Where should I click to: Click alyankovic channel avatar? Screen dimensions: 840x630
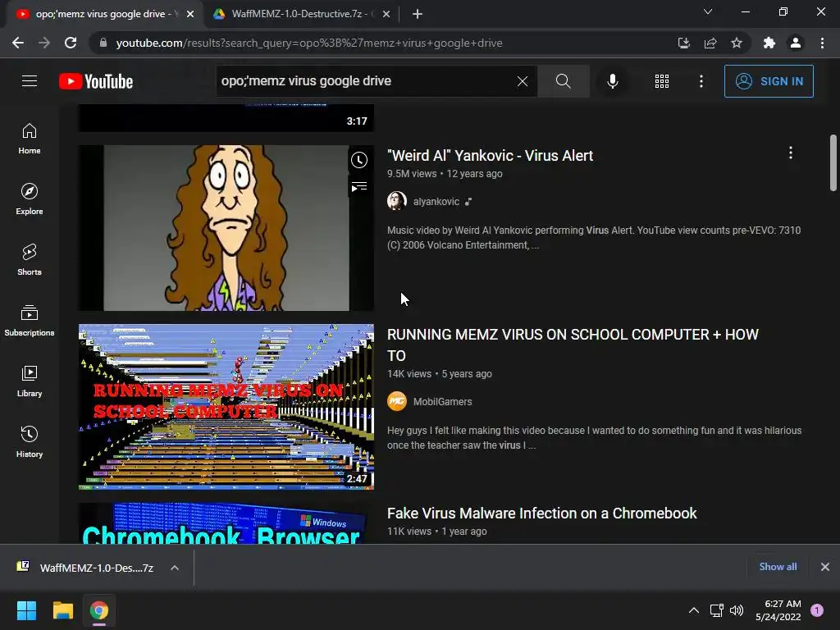[x=397, y=202]
